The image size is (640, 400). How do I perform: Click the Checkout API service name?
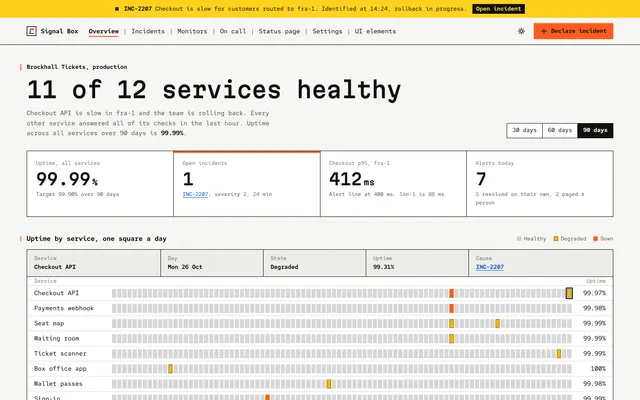56,293
